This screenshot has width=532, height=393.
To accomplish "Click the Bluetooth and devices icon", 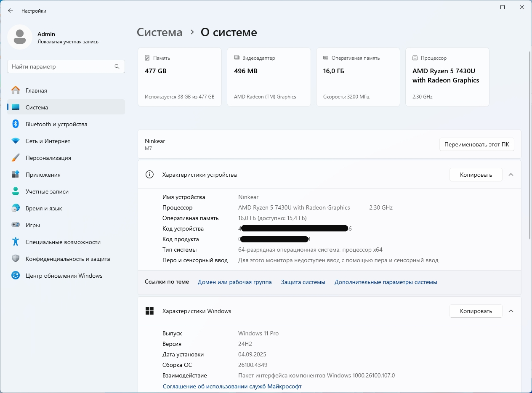I will click(16, 124).
